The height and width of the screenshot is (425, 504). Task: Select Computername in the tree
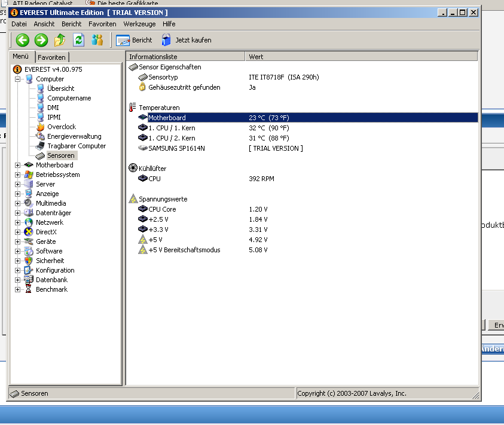coord(69,98)
